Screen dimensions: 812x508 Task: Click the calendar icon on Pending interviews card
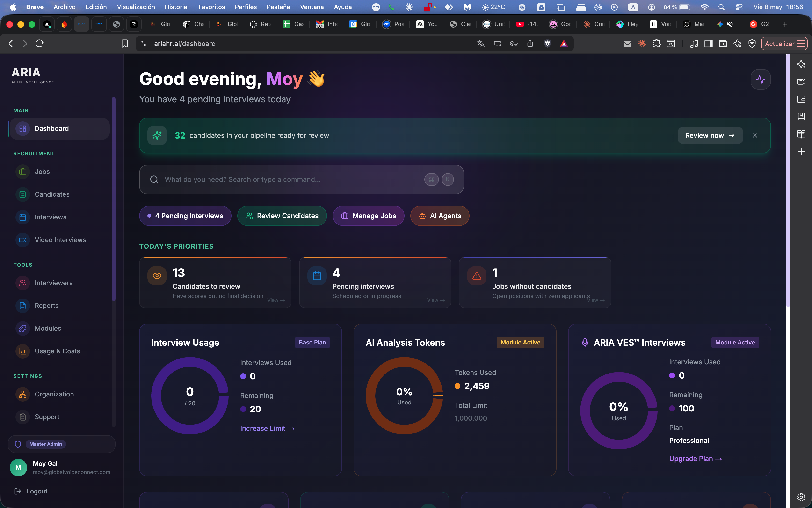(317, 276)
